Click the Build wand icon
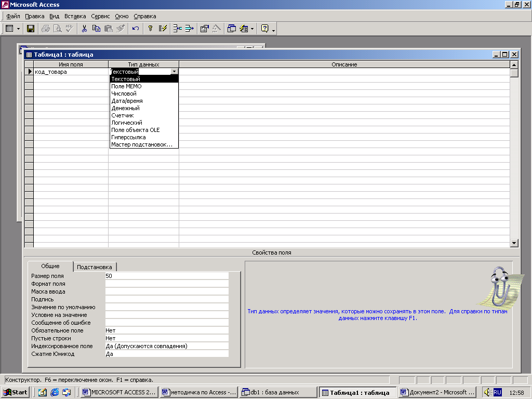The height and width of the screenshot is (399, 532). (217, 29)
